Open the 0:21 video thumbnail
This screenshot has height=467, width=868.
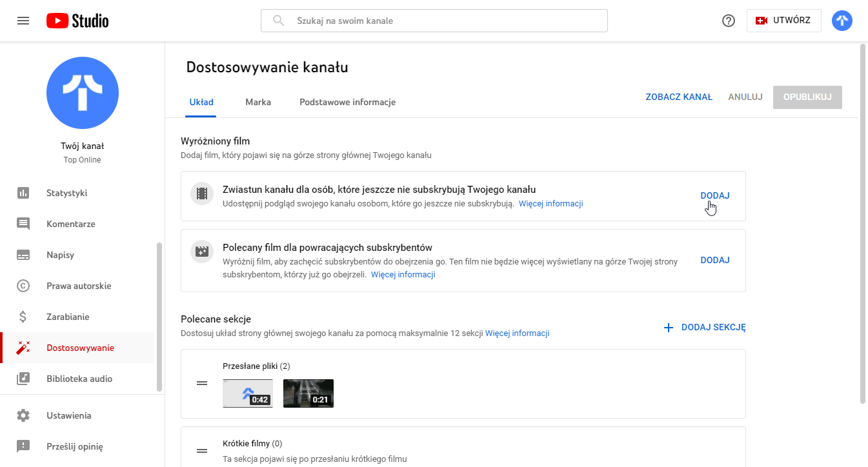click(x=308, y=393)
